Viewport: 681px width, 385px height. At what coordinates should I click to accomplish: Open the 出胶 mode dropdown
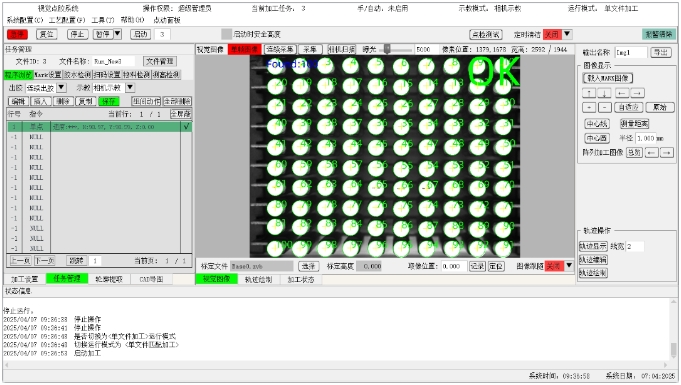[62, 88]
